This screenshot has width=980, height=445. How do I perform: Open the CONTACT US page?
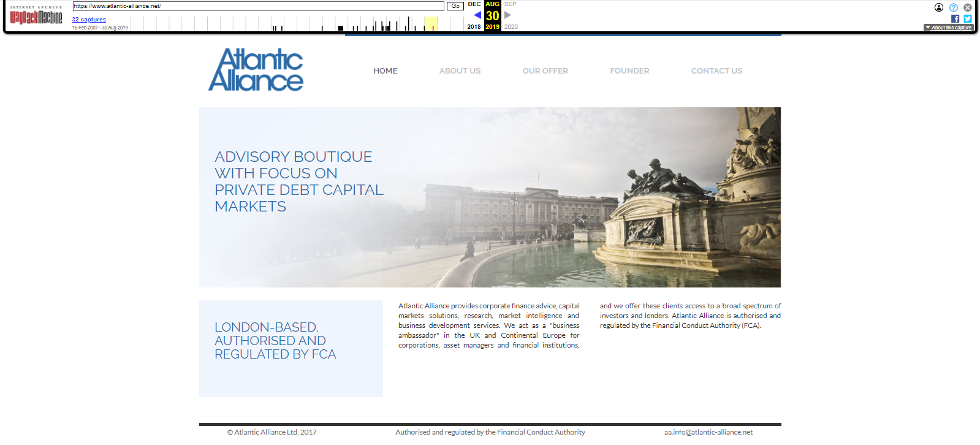click(716, 71)
